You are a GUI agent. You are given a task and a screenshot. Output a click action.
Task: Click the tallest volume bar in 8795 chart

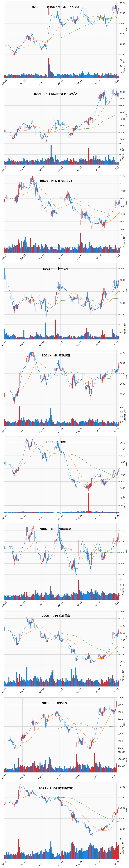click(51, 155)
